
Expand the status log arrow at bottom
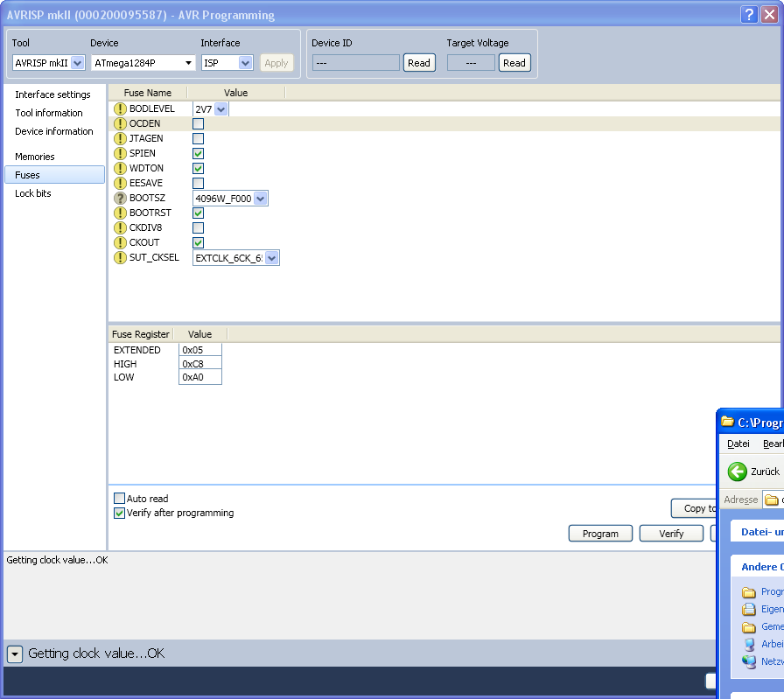point(15,654)
